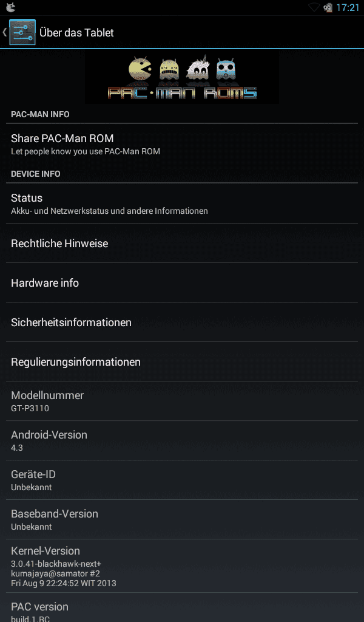Screen dimensions: 364x622
Task: Tap the Settings sliders icon in header
Action: (x=22, y=32)
